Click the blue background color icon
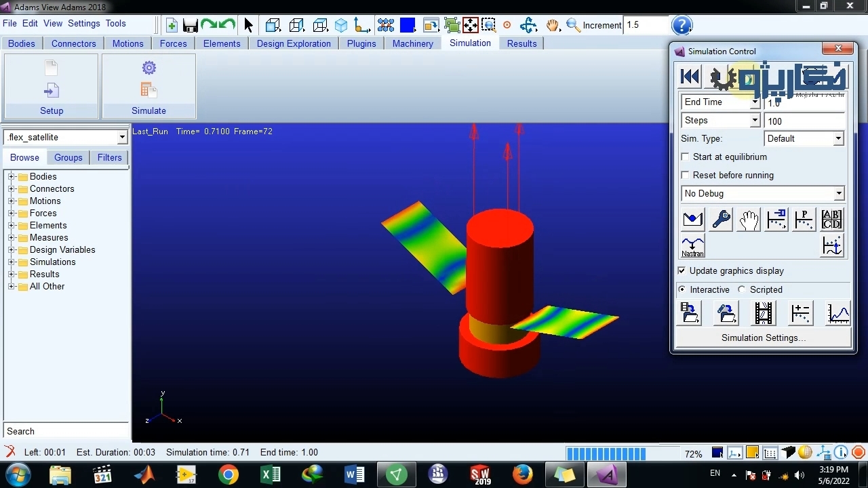 (408, 26)
